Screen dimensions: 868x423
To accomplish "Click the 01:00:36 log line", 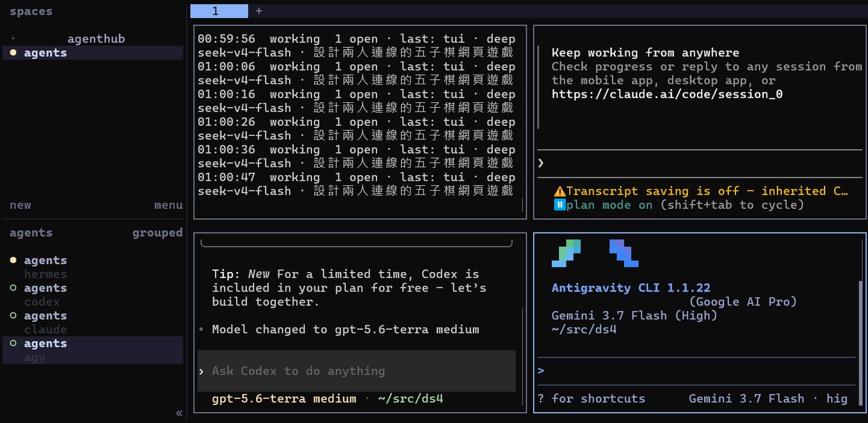I will tap(356, 156).
